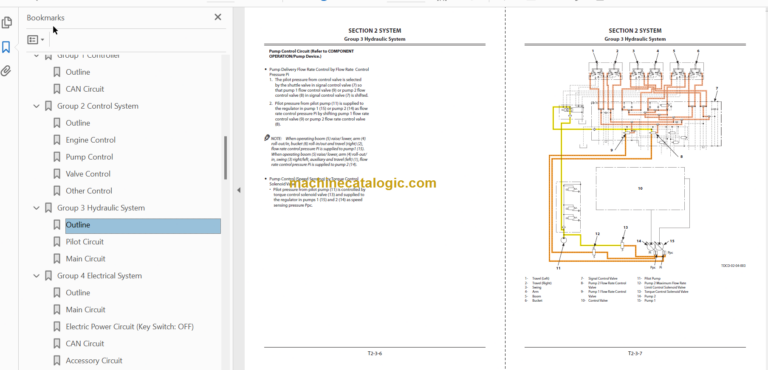Screen dimensions: 768x370
Task: Click the SECTION 2 SYSTEM header on right page
Action: [635, 30]
